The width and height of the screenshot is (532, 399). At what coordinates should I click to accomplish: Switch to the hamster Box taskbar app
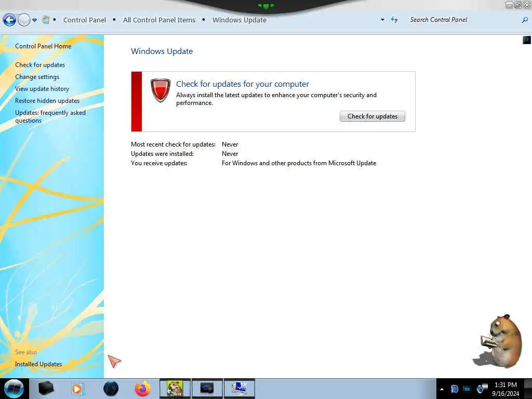(175, 389)
